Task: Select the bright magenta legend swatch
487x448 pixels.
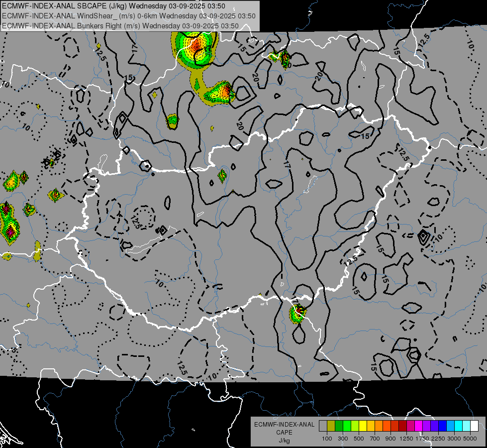Action: tap(418, 426)
